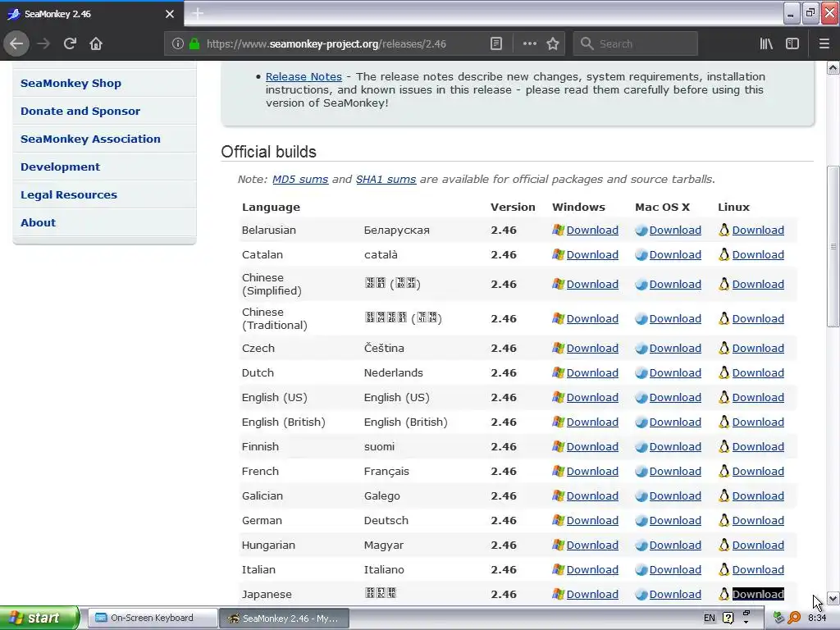Download English (British) Mac OS X build
Screen dimensions: 840x630
tap(675, 422)
